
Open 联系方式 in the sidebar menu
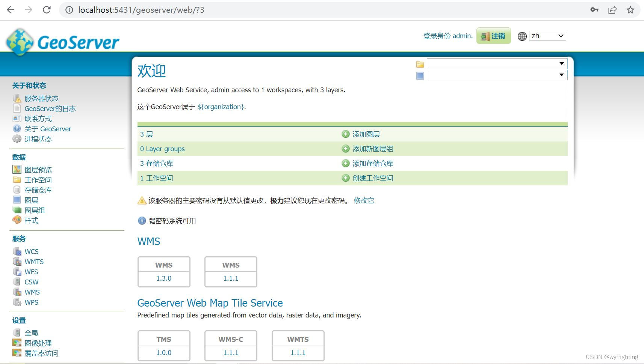point(38,118)
